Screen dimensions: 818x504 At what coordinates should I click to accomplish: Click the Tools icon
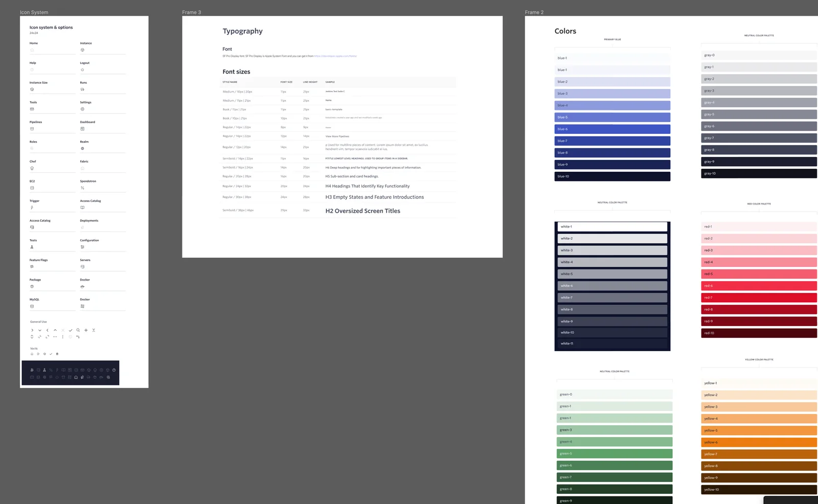(x=32, y=109)
